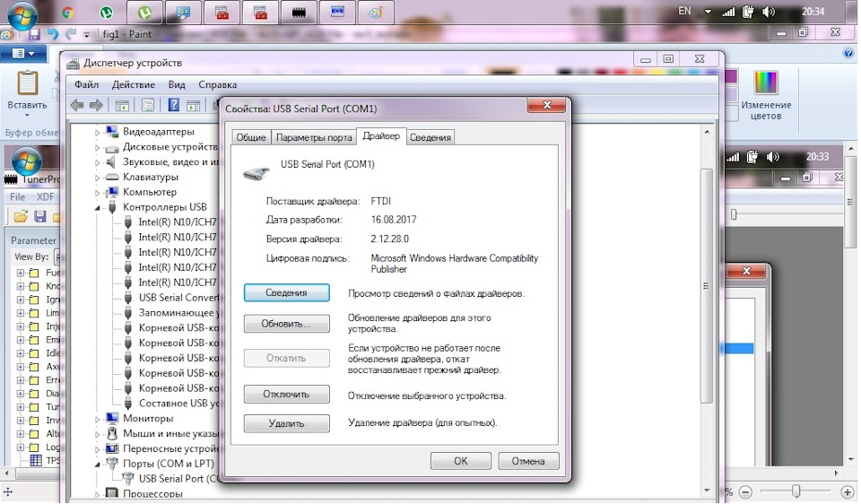Click the Paint zoom slider handle
861x504 pixels.
coord(796,491)
